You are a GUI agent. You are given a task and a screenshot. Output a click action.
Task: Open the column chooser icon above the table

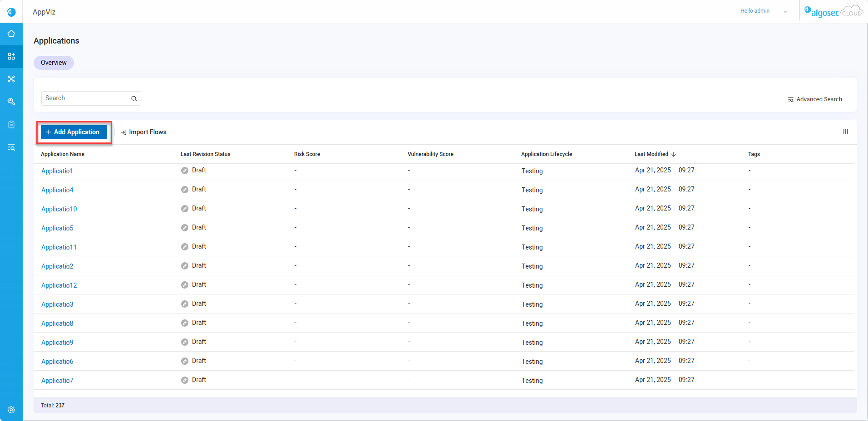[x=845, y=132]
